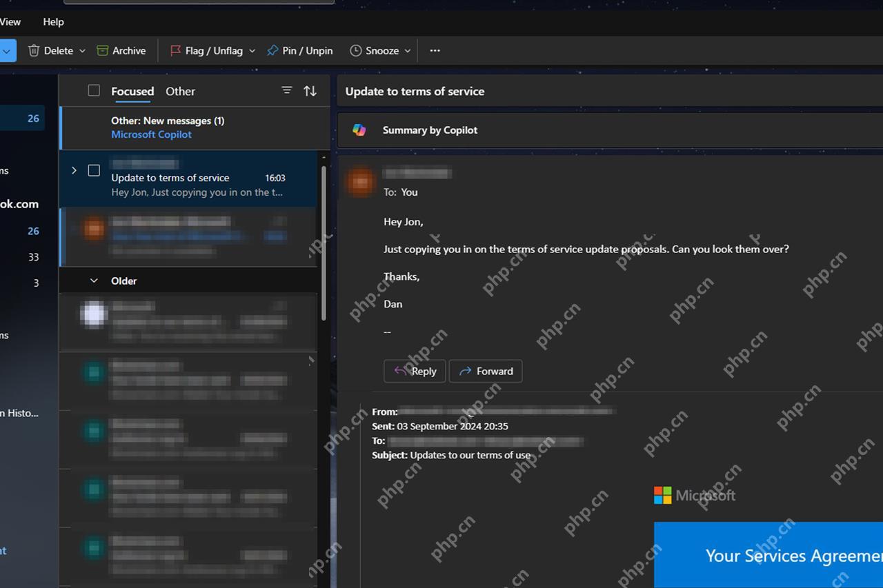Click the sort order arrows icon

(x=310, y=91)
